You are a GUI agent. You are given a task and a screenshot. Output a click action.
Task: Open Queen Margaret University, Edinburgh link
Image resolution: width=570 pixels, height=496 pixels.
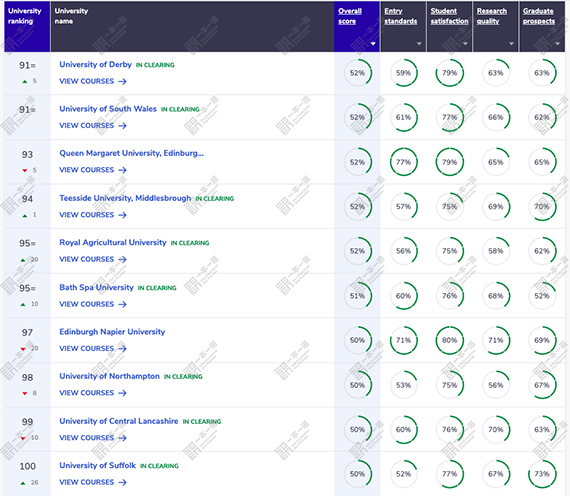pos(131,153)
